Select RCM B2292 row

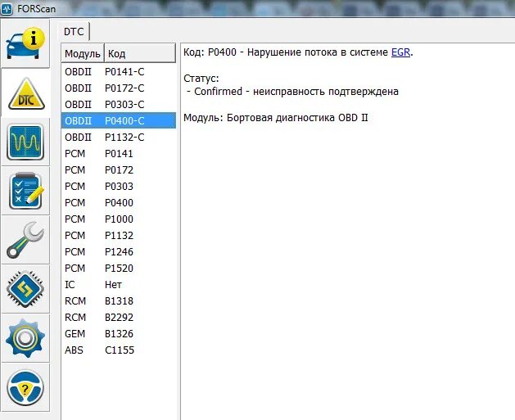click(x=119, y=318)
